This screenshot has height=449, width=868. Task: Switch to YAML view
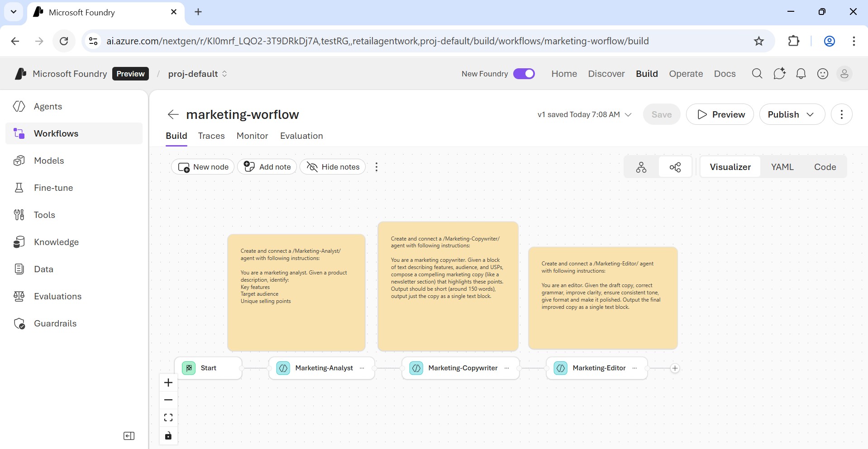pyautogui.click(x=782, y=167)
